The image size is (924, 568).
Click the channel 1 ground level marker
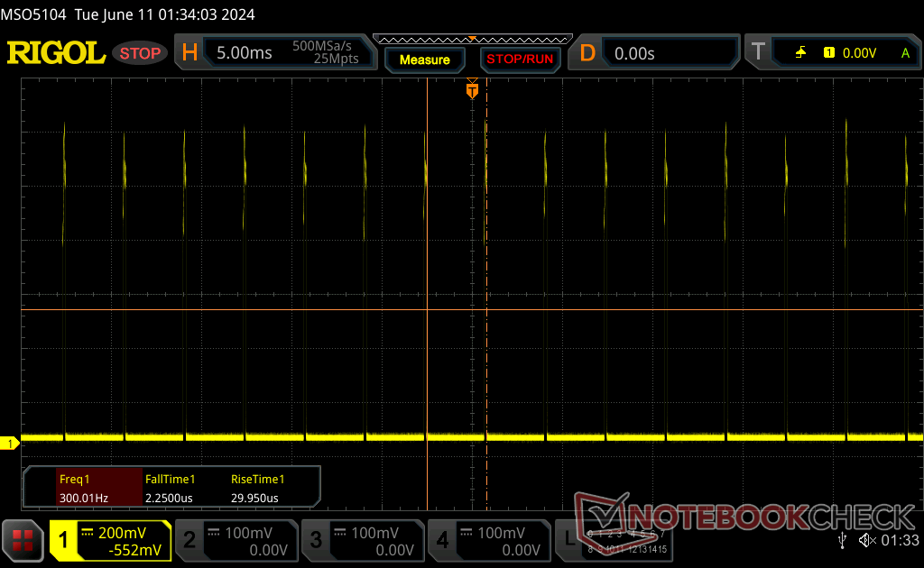click(11, 443)
